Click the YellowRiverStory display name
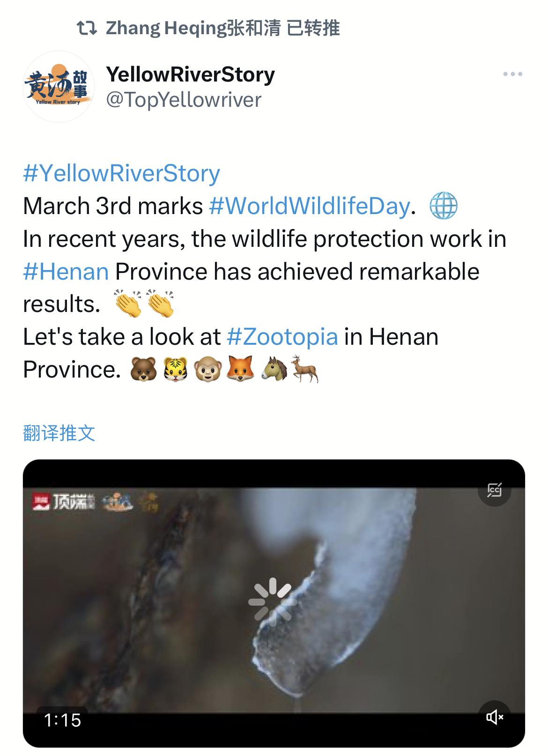The height and width of the screenshot is (756, 548). point(190,74)
